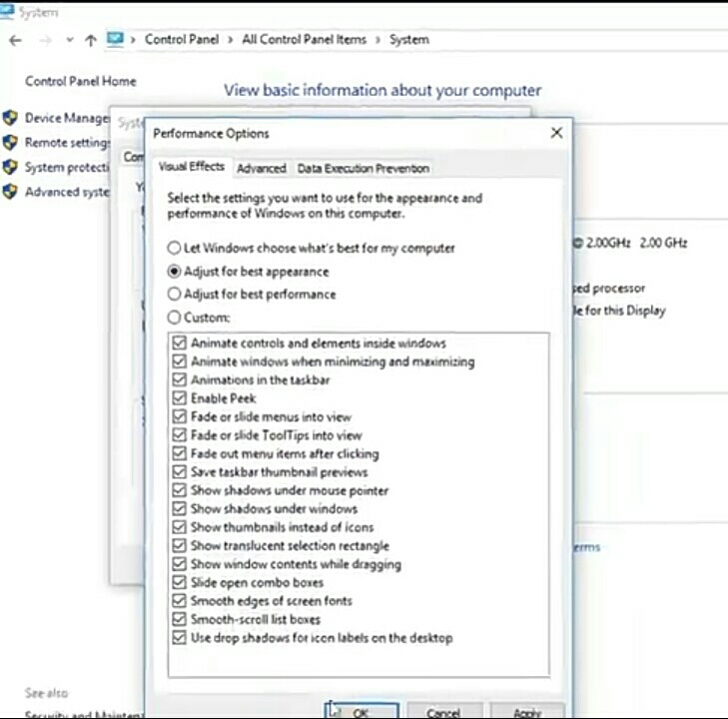Screen dimensions: 728x719
Task: Select Let Windows choose what's best
Action: (311, 248)
